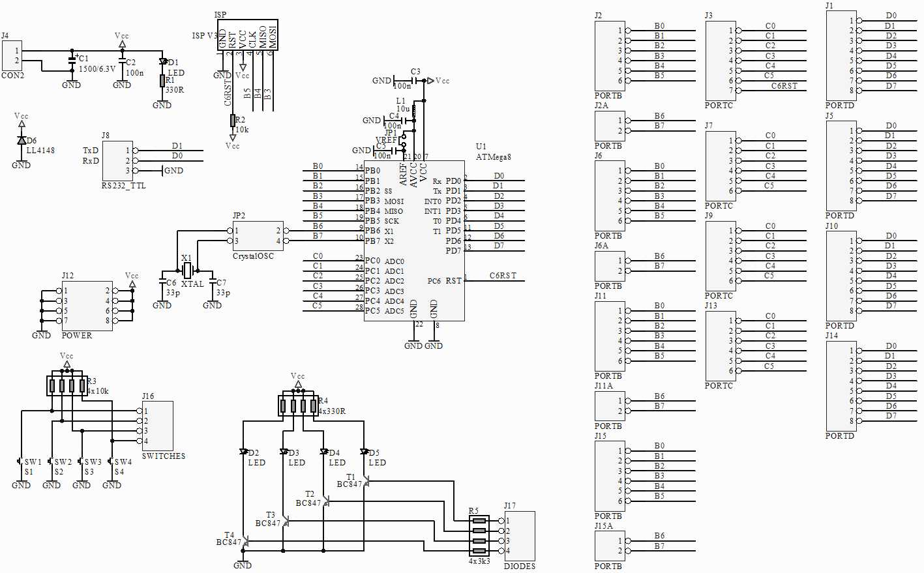Click the 4x3k3 value text
Image resolution: width=924 pixels, height=573 pixels.
point(479,561)
